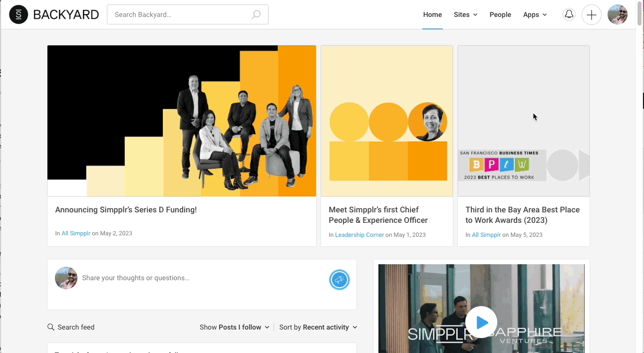Open the user profile avatar menu
Image resolution: width=644 pixels, height=353 pixels.
click(618, 14)
